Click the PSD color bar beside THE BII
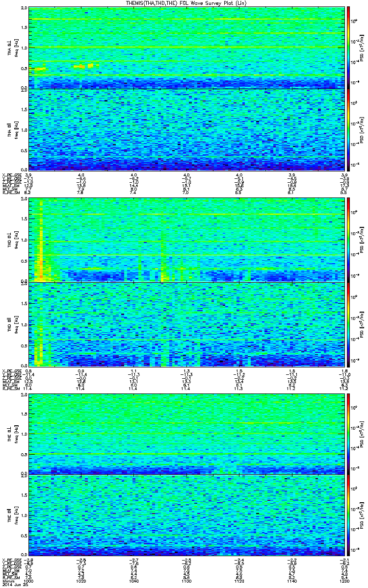The image size is (368, 588). pos(348,516)
